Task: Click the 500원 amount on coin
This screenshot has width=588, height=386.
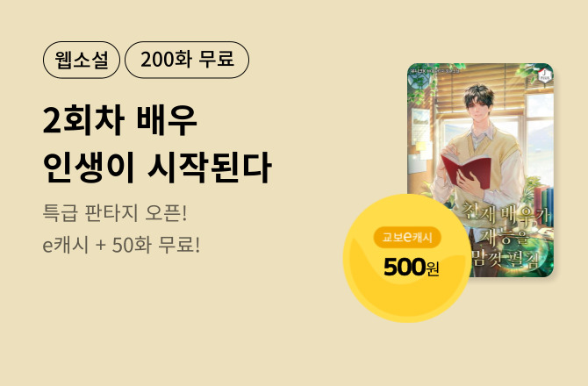Action: (x=411, y=267)
